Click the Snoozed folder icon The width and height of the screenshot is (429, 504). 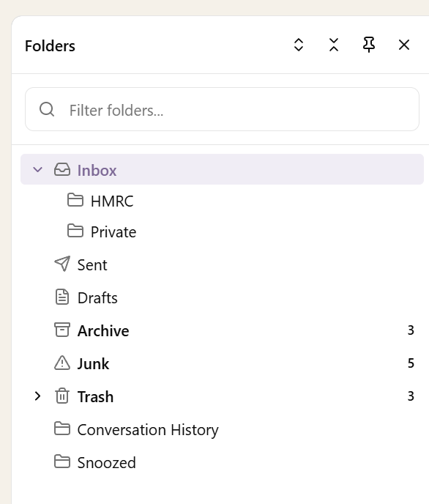click(x=62, y=462)
